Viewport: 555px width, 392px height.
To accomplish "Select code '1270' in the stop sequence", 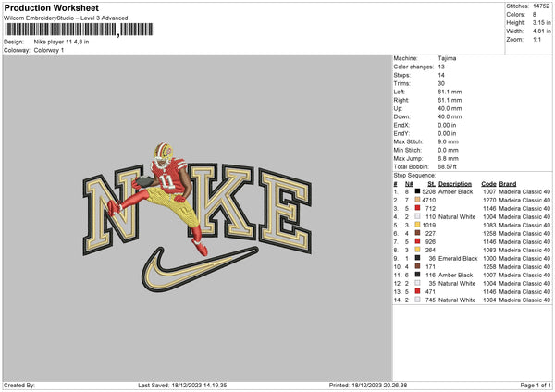I will [x=489, y=201].
